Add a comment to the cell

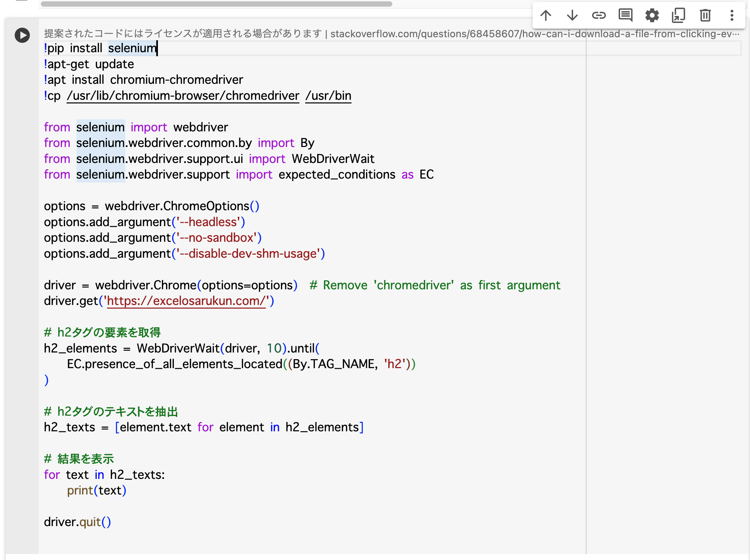[625, 16]
